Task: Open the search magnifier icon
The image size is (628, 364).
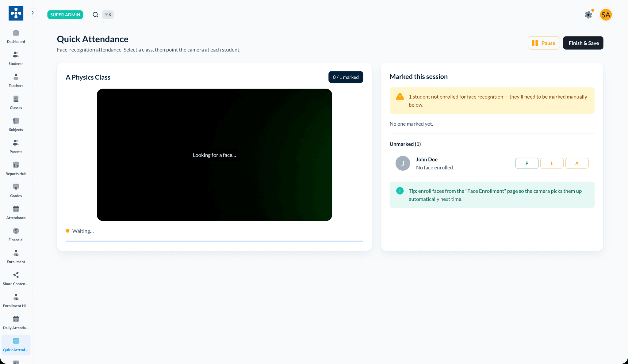Action: coord(95,15)
